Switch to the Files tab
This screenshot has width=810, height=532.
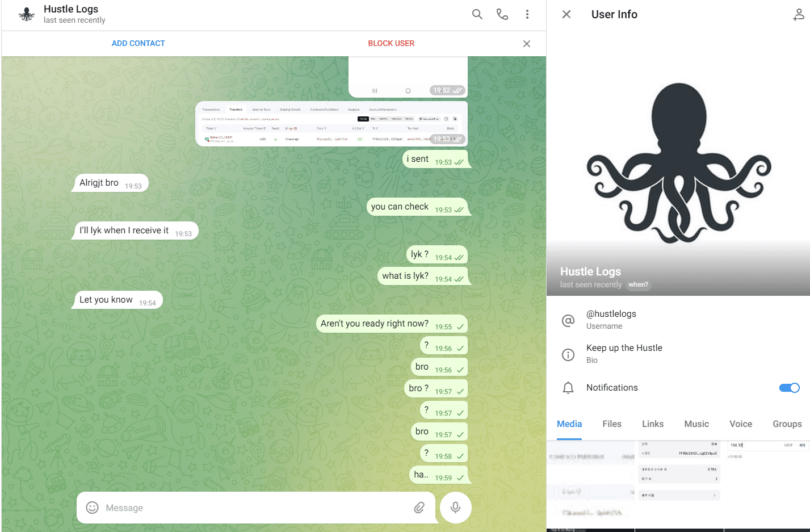pos(612,424)
